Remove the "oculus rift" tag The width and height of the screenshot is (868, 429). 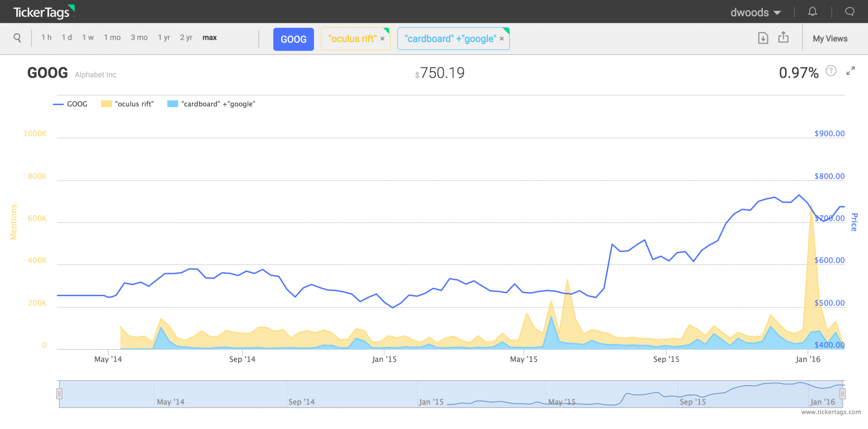click(x=382, y=39)
